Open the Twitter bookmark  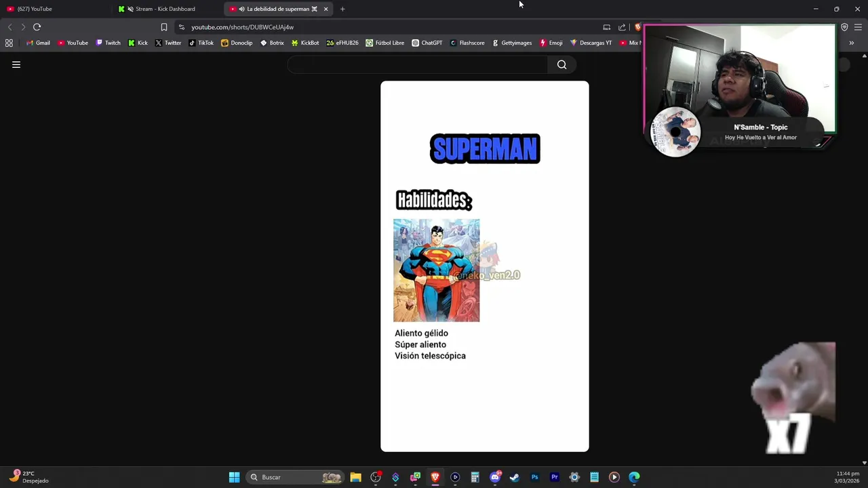coord(168,43)
